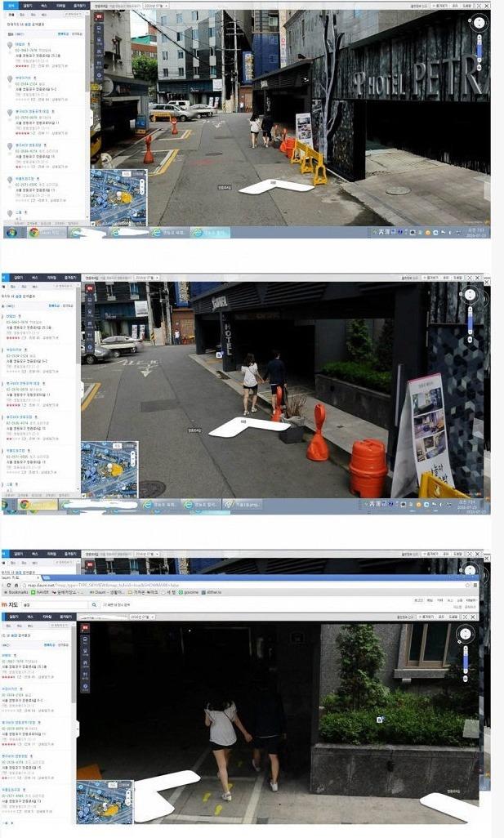Click the Daum map search input field

(x=55, y=604)
